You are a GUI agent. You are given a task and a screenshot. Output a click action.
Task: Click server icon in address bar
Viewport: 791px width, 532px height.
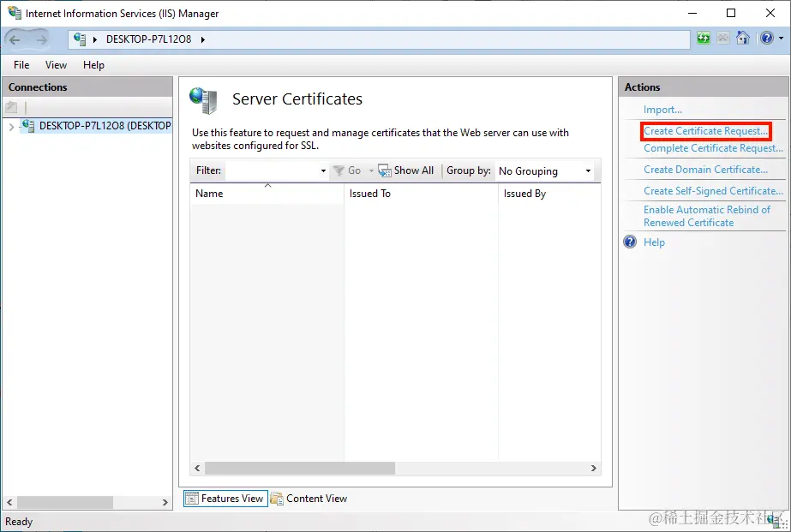(x=80, y=39)
